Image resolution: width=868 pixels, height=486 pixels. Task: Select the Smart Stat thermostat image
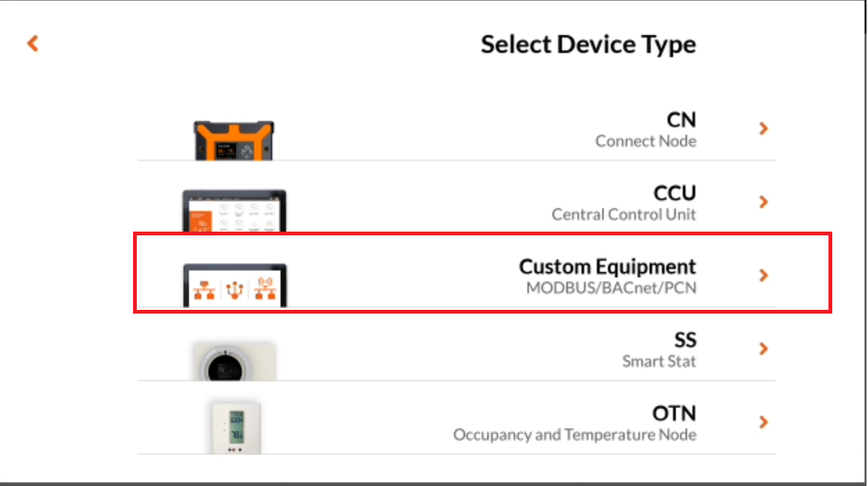coord(234,361)
